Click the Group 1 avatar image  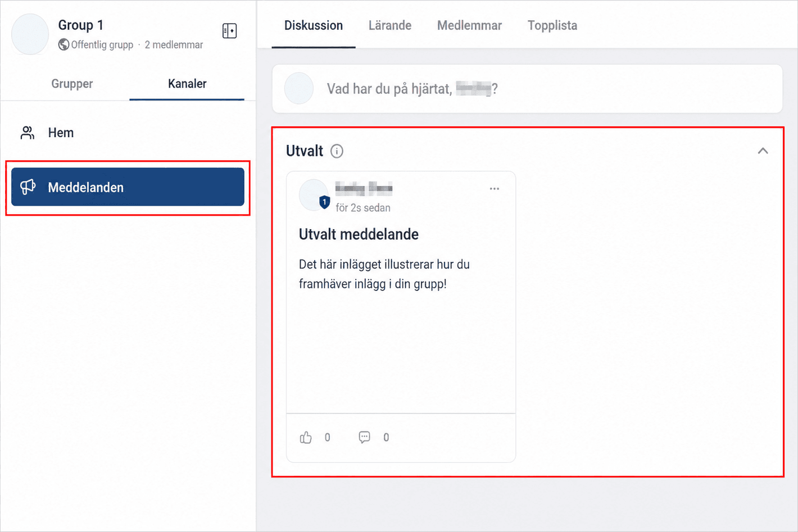coord(30,34)
